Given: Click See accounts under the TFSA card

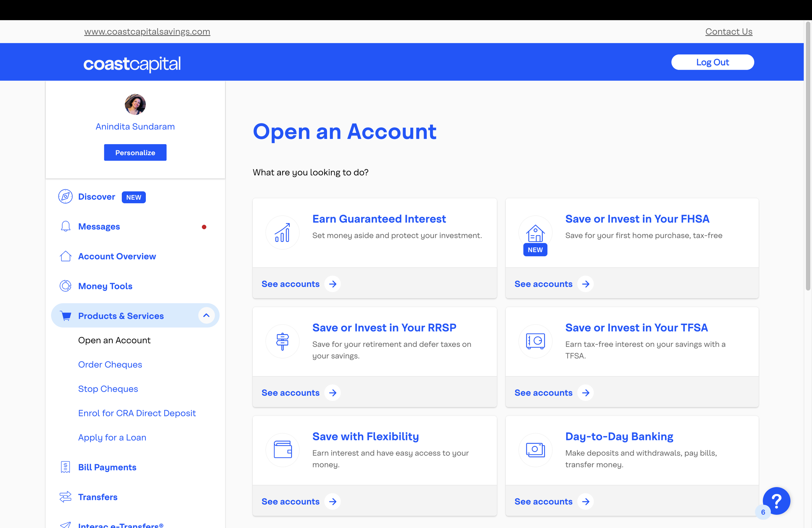Looking at the screenshot, I should click(543, 393).
